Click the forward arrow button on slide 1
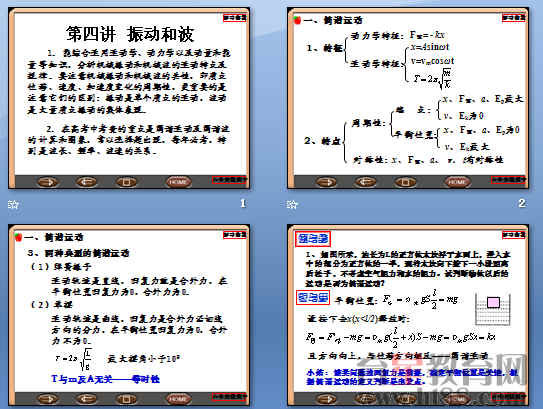Viewport: 543px width, 409px height. (x=48, y=181)
